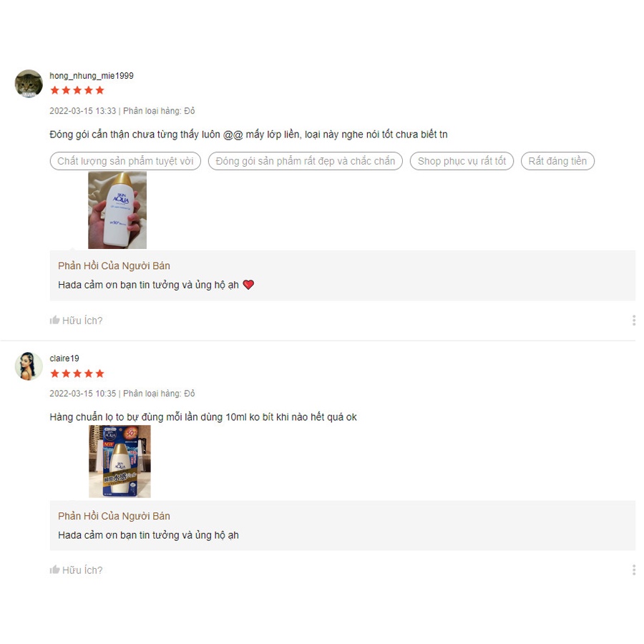This screenshot has width=644, height=644.
Task: Click first 'Phản Hồi Của Người Bán' heading
Action: click(114, 265)
